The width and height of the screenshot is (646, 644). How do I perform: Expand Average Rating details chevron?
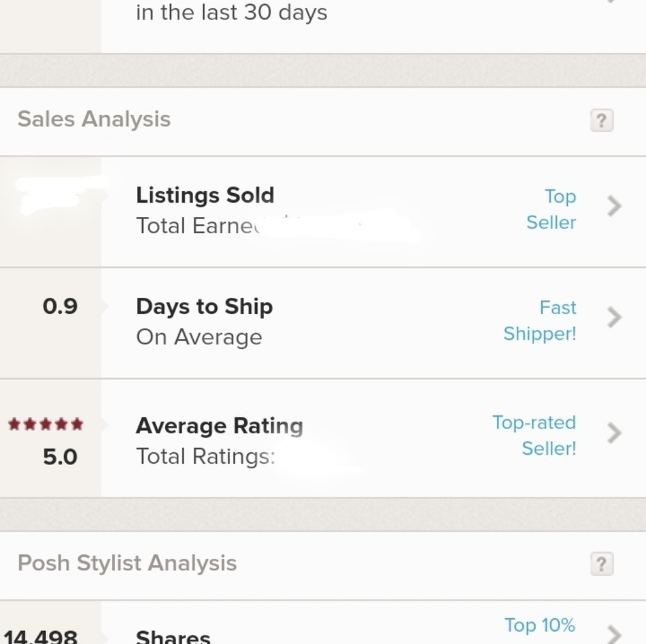coord(614,433)
